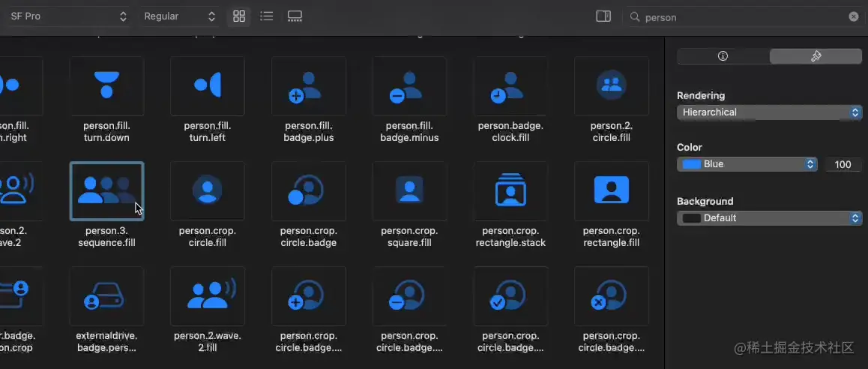The height and width of the screenshot is (369, 868).
Task: Switch to grid view
Action: [239, 16]
